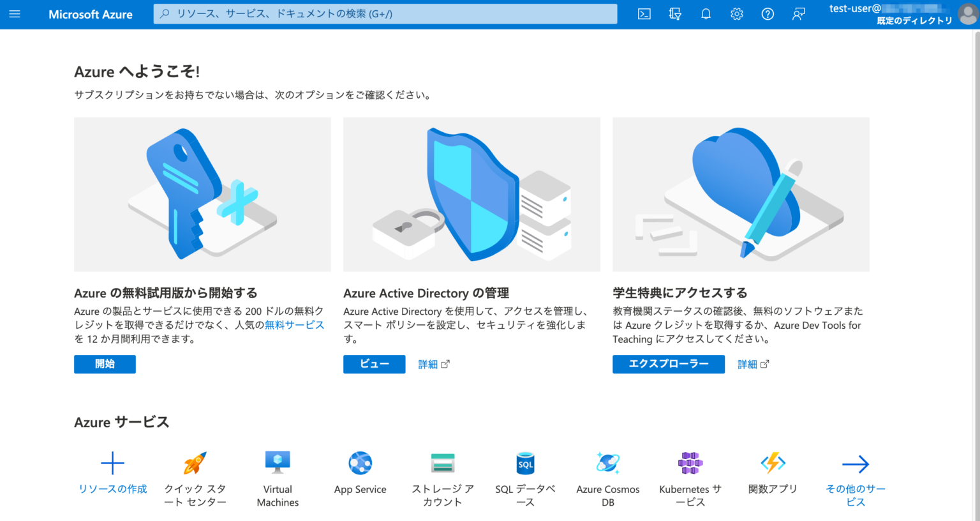Open the account menu via the avatar
Image resolution: width=980 pixels, height=521 pixels.
967,15
